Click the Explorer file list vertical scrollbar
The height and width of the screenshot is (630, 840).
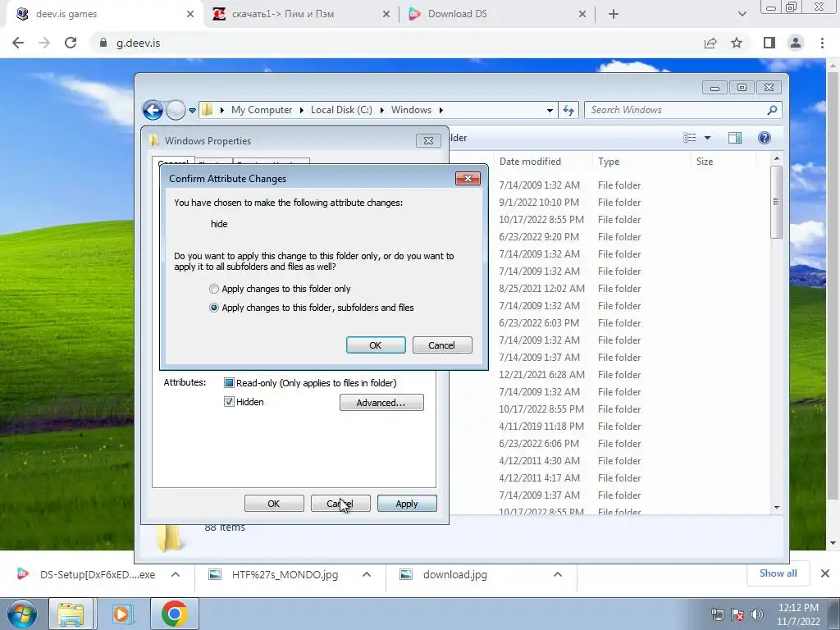pos(776,202)
